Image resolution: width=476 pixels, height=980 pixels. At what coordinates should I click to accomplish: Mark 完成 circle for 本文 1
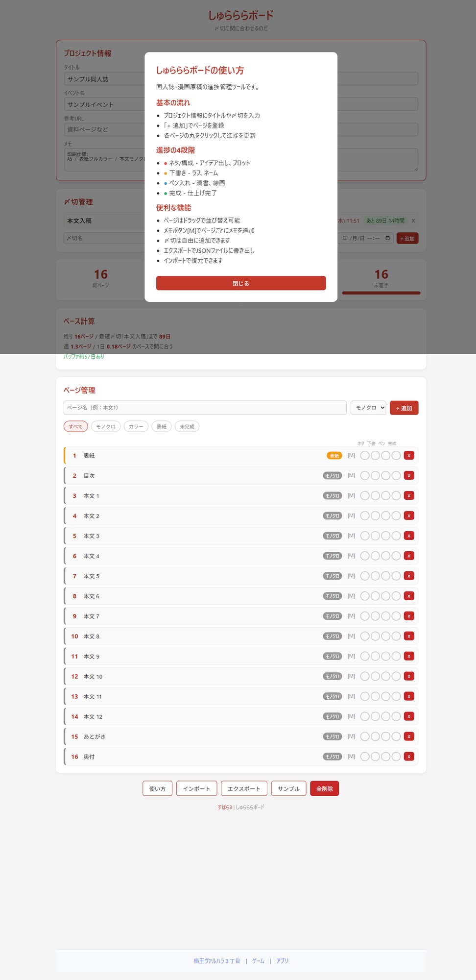point(396,496)
